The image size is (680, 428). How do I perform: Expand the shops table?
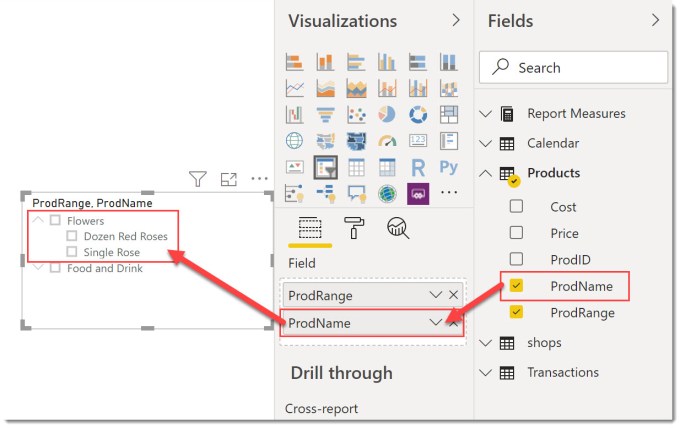486,343
